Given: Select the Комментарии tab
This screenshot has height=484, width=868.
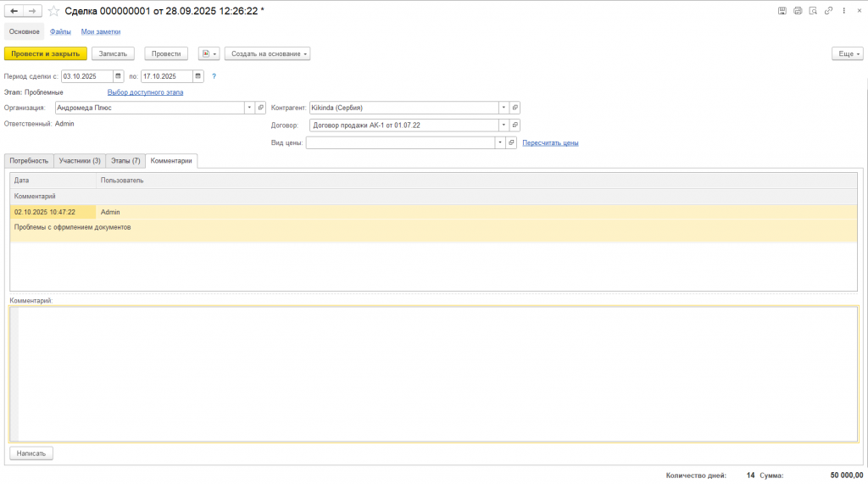Looking at the screenshot, I should click(x=171, y=160).
